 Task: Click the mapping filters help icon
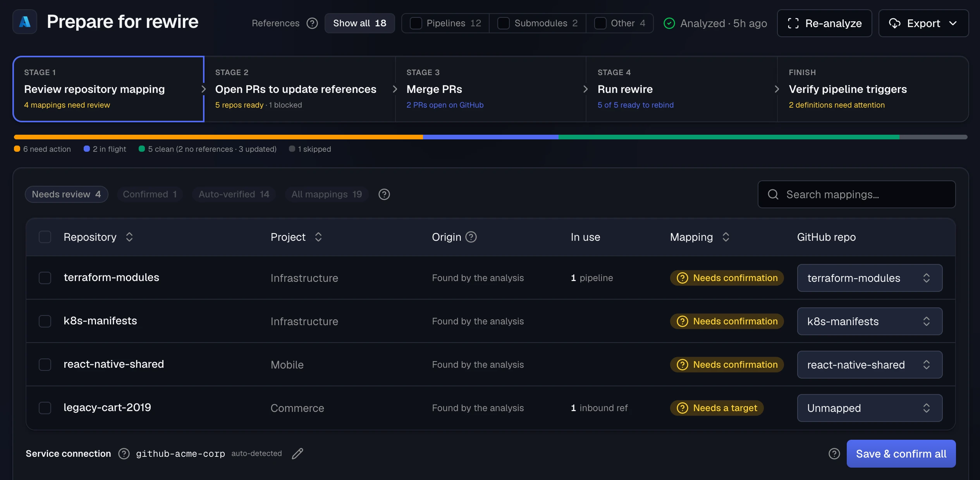(384, 194)
